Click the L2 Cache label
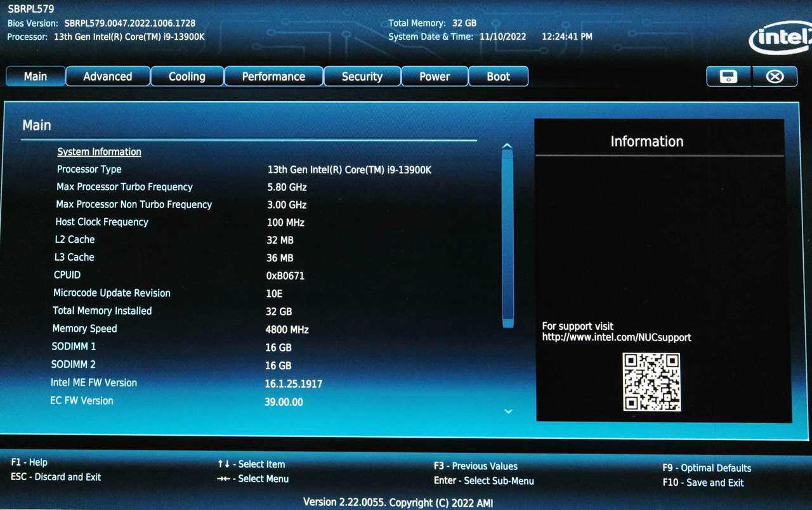Screen dimensions: 812x510 pos(75,240)
